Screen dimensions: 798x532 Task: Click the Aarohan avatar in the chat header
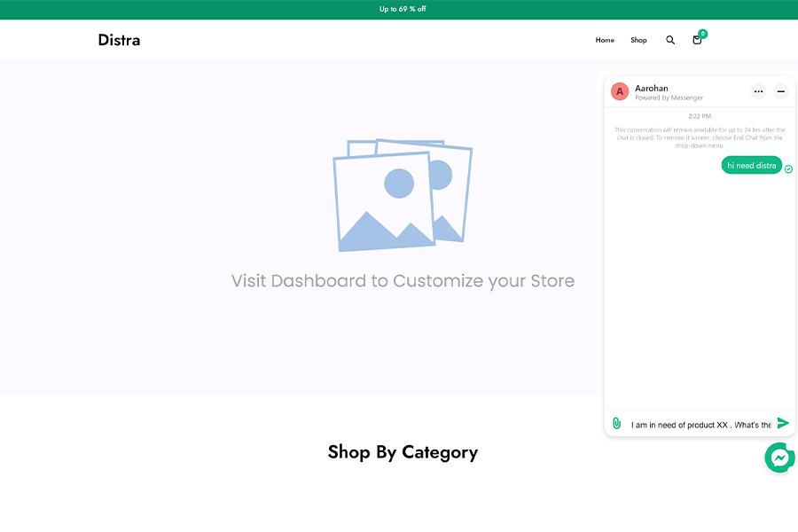620,91
